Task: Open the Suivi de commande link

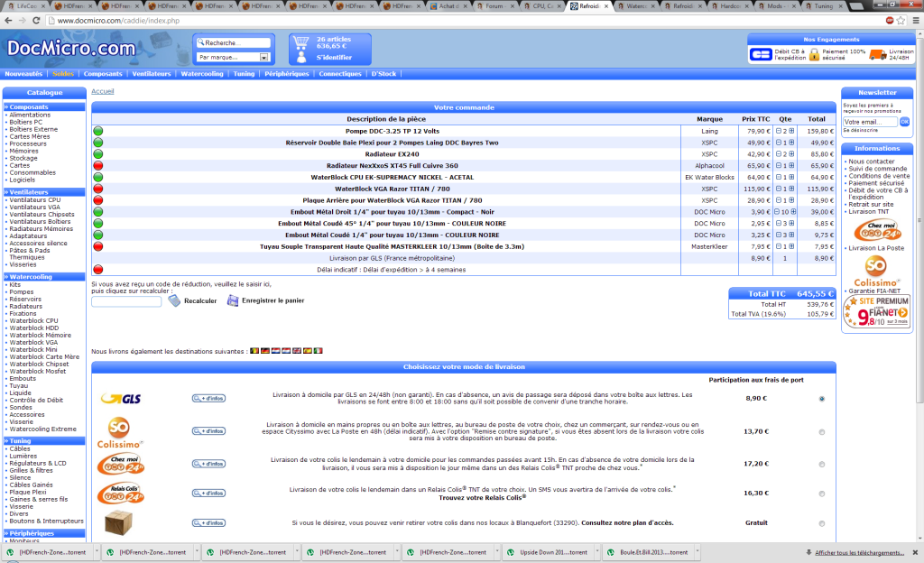Action: coord(877,169)
